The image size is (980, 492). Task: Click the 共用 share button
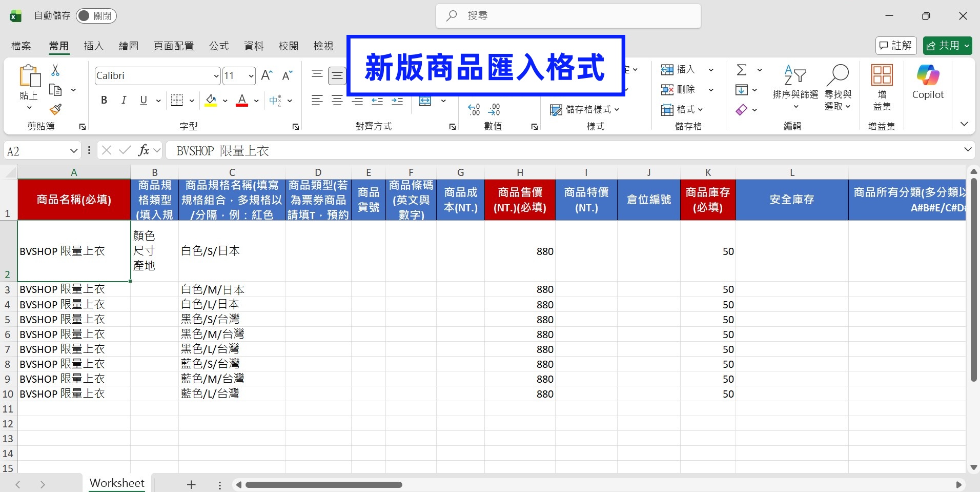(948, 46)
